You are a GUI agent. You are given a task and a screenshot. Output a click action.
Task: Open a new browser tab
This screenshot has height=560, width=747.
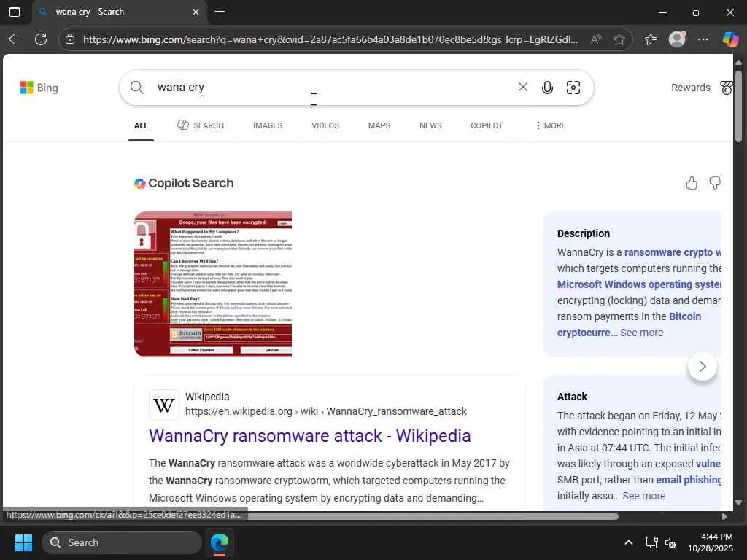click(220, 12)
